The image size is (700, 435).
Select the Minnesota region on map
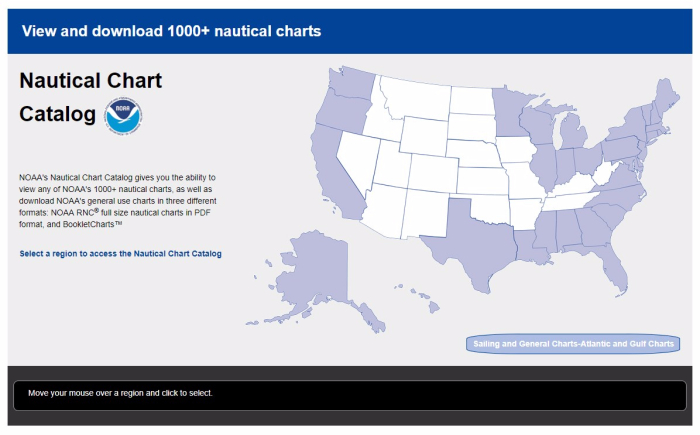pos(510,112)
